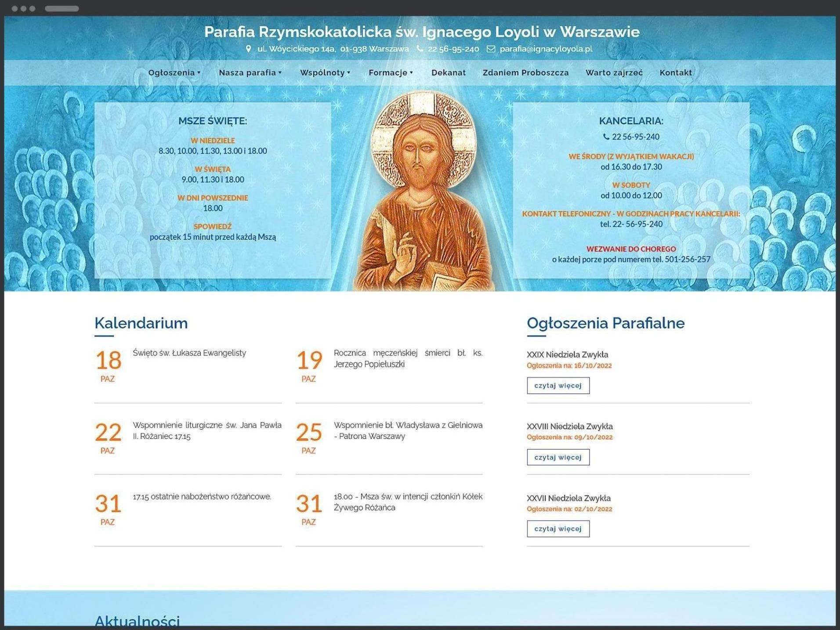Click the map pin icon beside the address
This screenshot has width=840, height=630.
[248, 49]
